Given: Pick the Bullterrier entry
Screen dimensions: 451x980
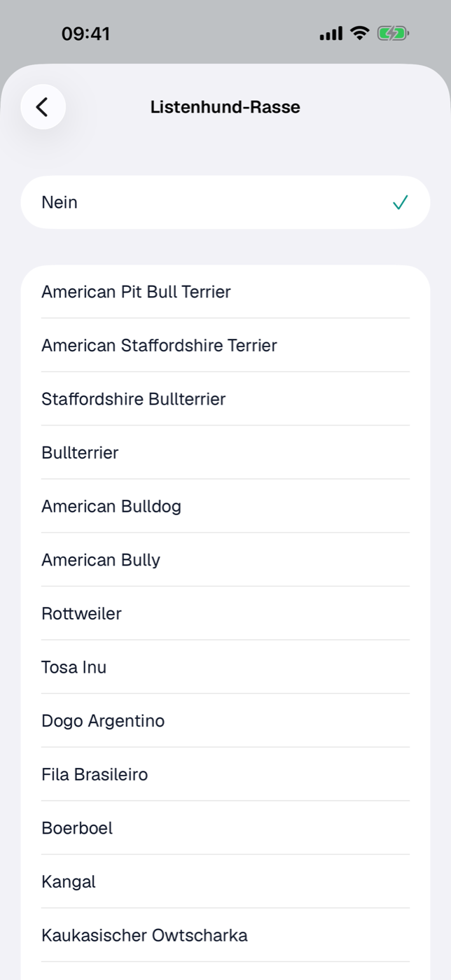Looking at the screenshot, I should (x=225, y=452).
